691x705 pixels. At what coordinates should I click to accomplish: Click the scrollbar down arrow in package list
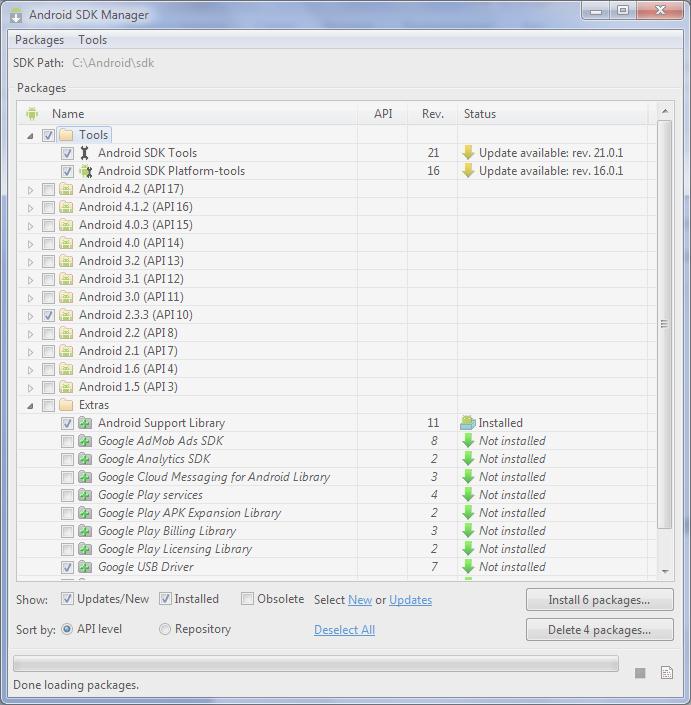pos(665,571)
